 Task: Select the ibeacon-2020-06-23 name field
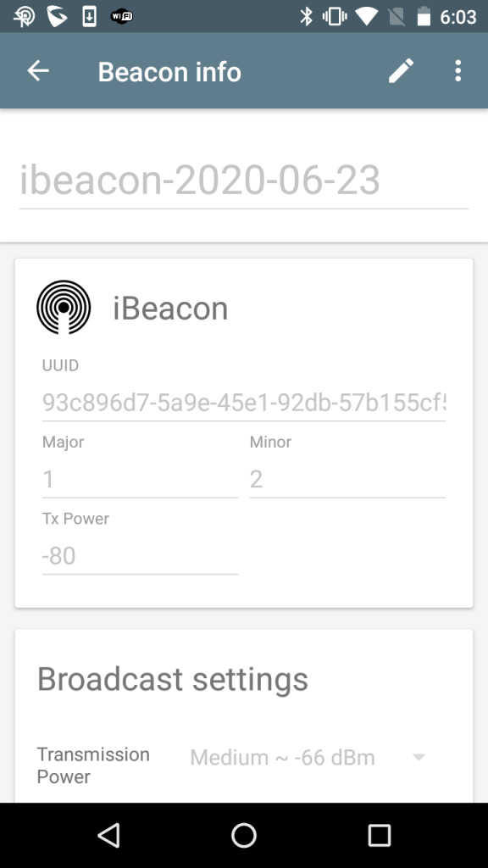click(200, 181)
